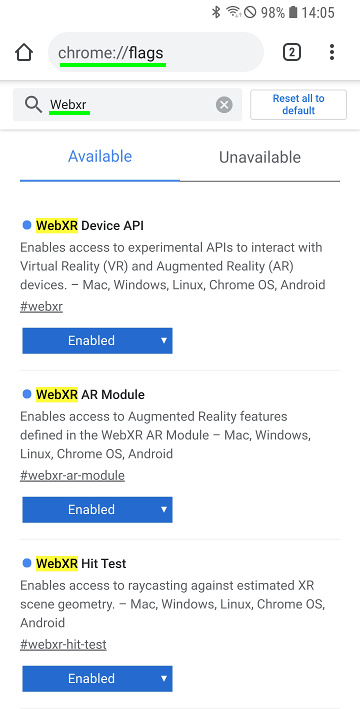Open the WebXR AR Module Enabled dropdown

click(97, 510)
